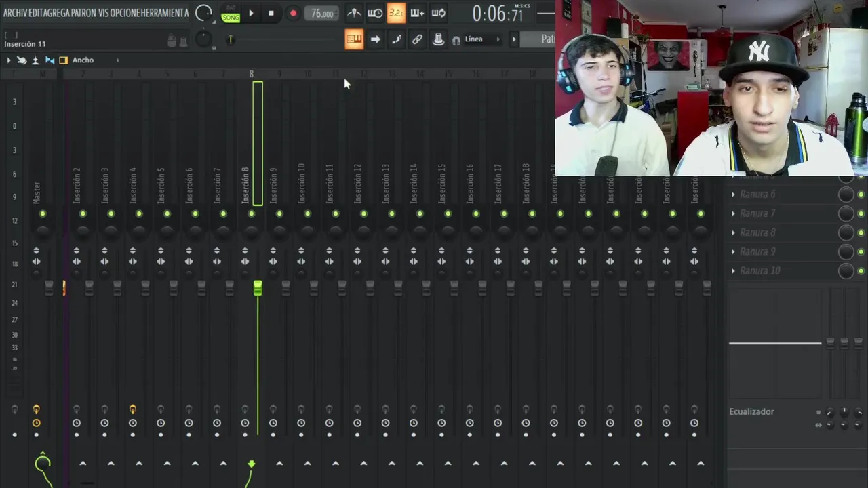Click Inserción 8 volume fader handle

[x=258, y=288]
